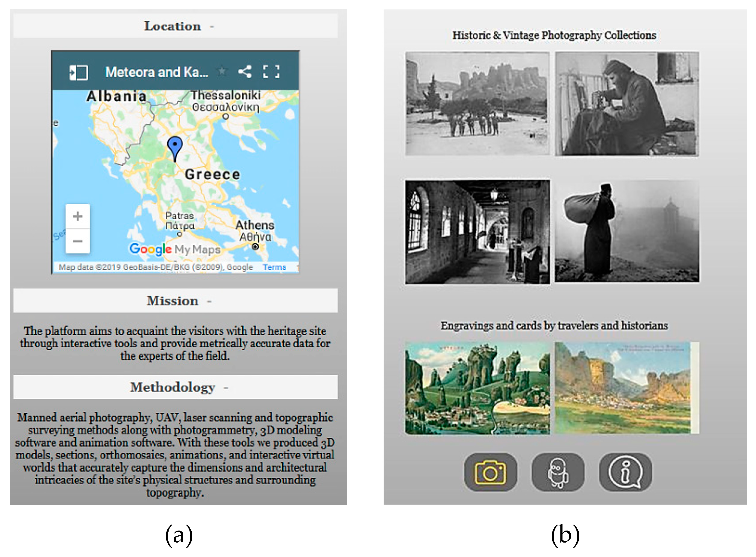Click the robot guide icon button
756x557 pixels.
pos(557,472)
